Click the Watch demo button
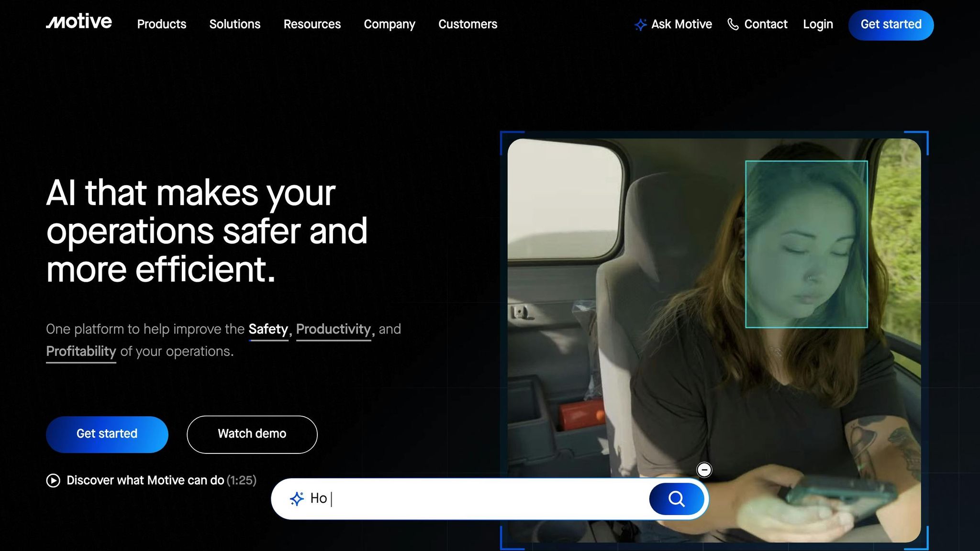Image resolution: width=980 pixels, height=551 pixels. 252,434
